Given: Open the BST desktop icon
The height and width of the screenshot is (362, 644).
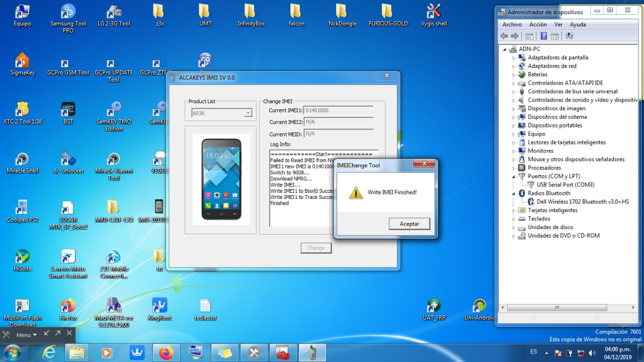Looking at the screenshot, I should [x=68, y=113].
